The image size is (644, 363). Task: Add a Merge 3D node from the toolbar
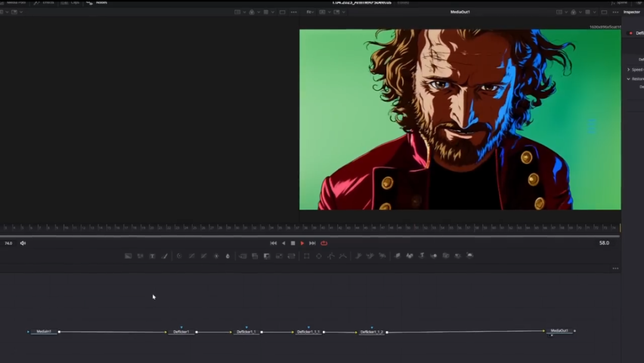(x=434, y=256)
